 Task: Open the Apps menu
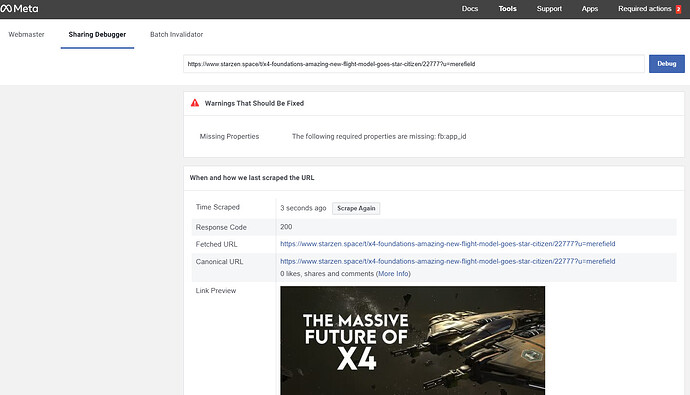[x=590, y=8]
